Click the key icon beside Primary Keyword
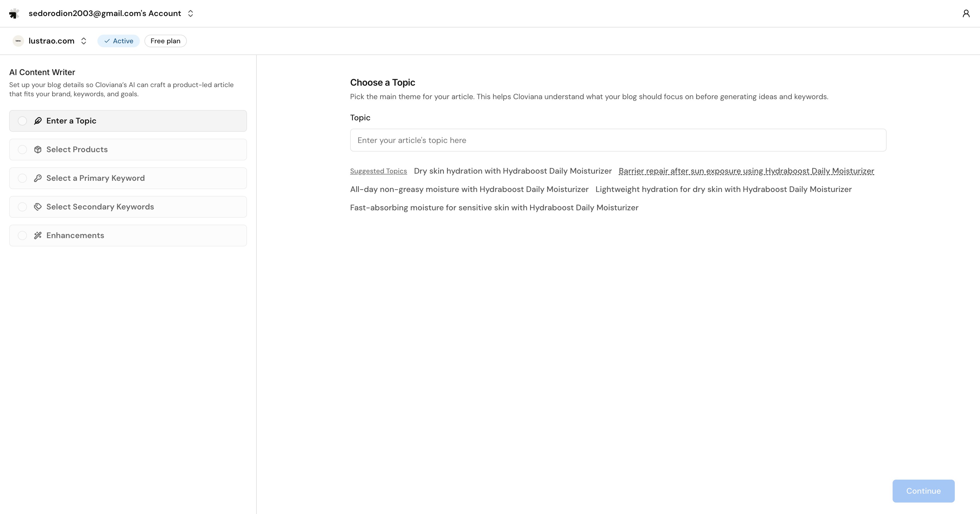This screenshot has height=514, width=980. coord(38,178)
